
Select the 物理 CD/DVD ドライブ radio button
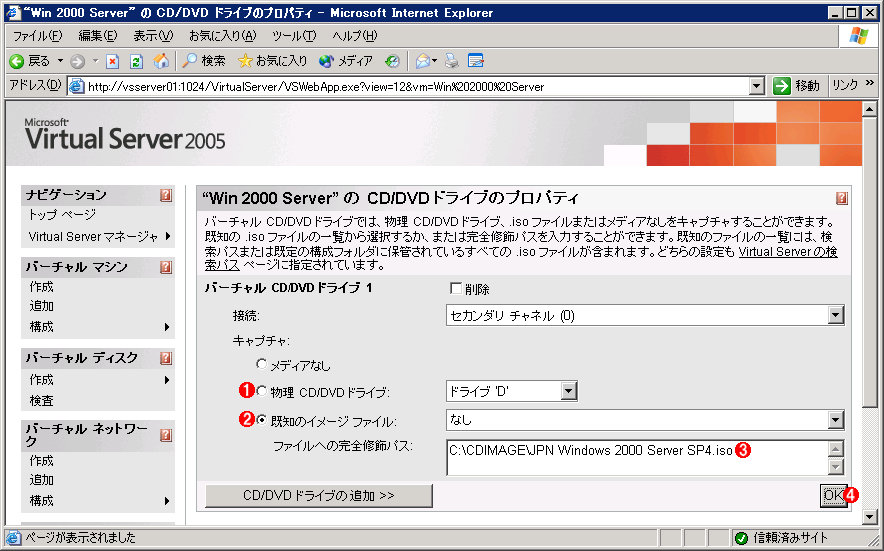click(x=262, y=390)
